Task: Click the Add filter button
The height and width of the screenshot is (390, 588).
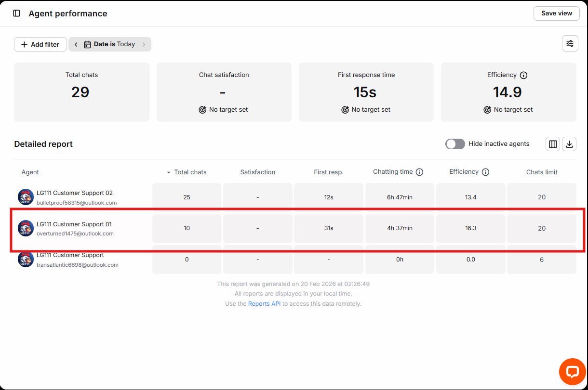Action: coord(40,44)
